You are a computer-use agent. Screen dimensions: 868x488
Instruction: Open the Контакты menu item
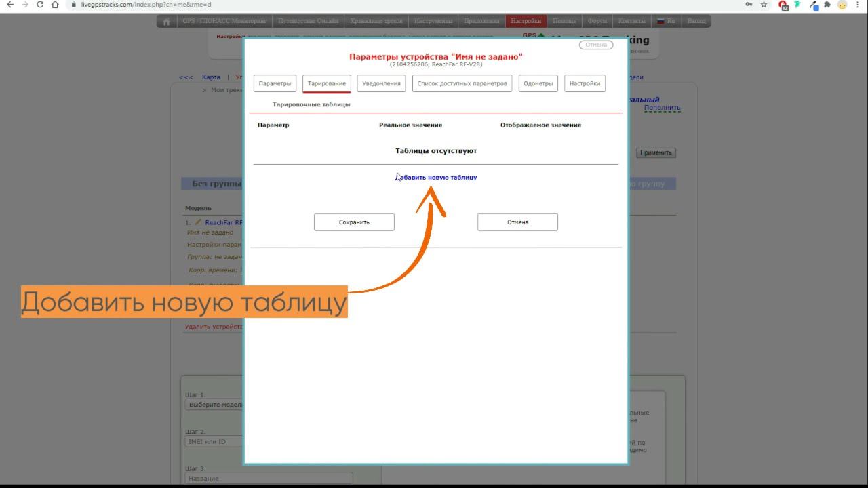(632, 21)
